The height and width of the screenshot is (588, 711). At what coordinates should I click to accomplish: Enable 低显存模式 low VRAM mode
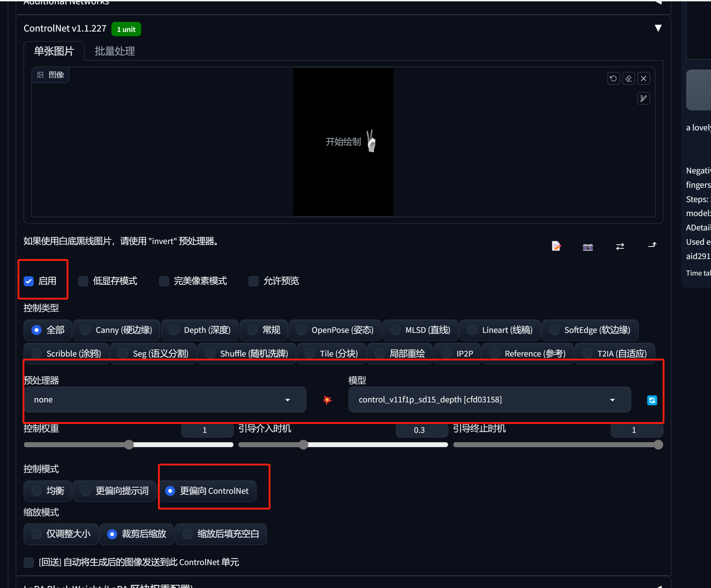83,281
